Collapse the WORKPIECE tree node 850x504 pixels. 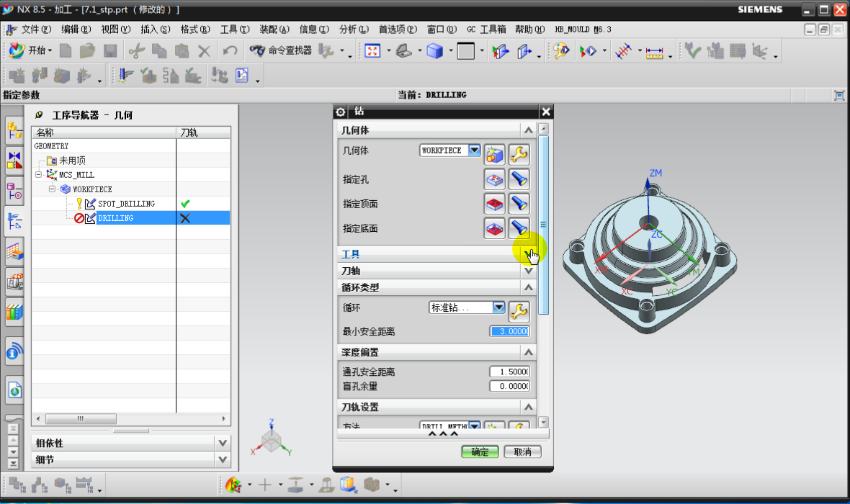click(x=52, y=189)
